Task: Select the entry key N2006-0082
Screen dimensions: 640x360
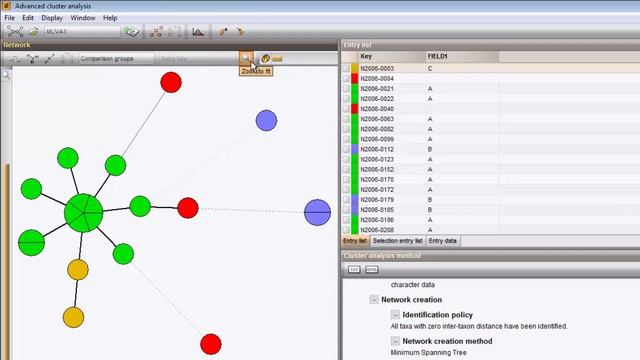Action: point(377,129)
